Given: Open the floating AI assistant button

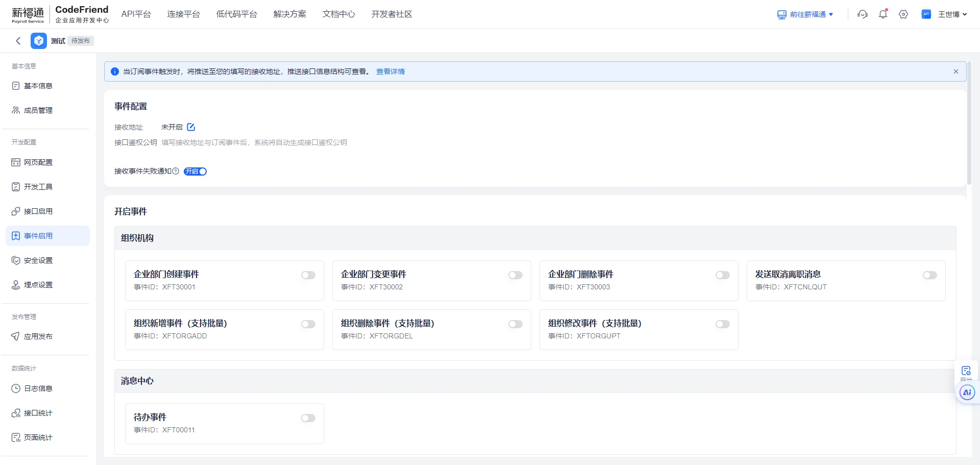Looking at the screenshot, I should pyautogui.click(x=967, y=393).
